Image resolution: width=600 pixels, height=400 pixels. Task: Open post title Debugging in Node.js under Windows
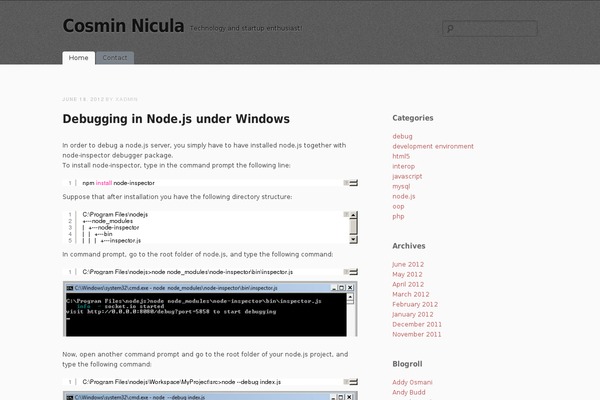(176, 119)
